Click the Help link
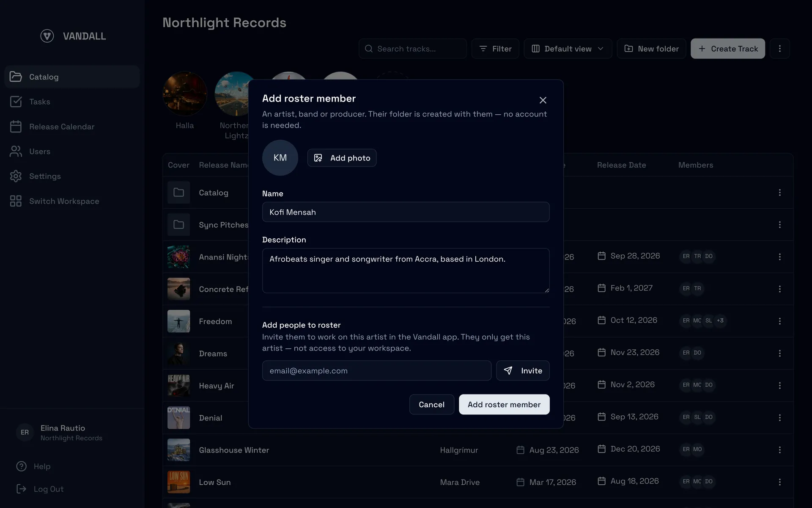Screen dimensions: 812x508 coord(34,467)
